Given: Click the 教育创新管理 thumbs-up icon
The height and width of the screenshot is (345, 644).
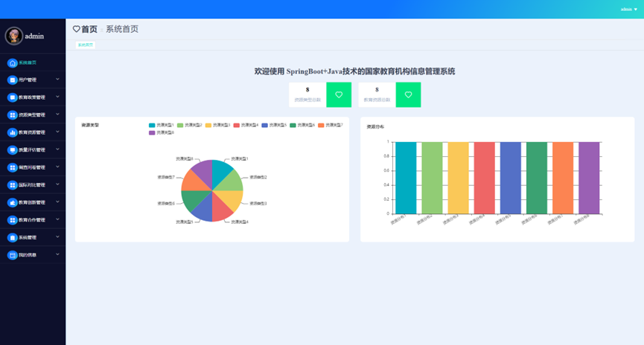Looking at the screenshot, I should (x=13, y=203).
